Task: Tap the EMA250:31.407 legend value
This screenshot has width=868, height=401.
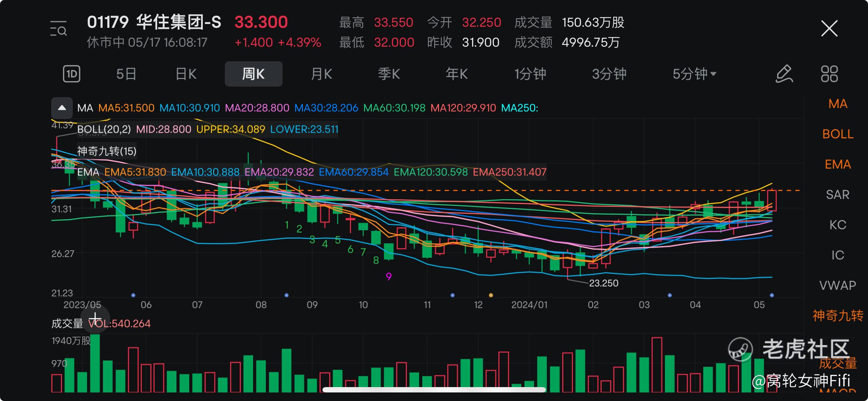Action: tap(510, 172)
